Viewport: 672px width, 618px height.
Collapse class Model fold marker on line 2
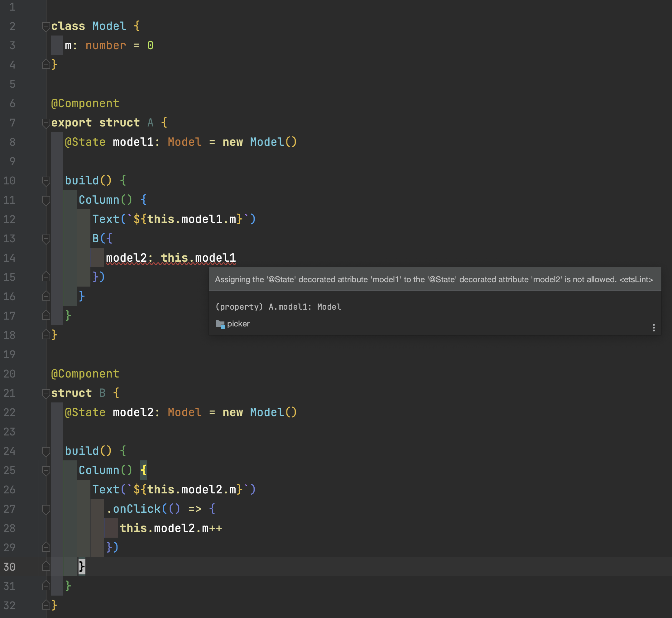pos(46,26)
